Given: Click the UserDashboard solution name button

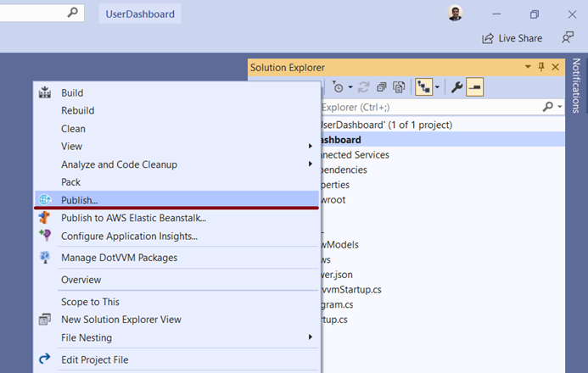Looking at the screenshot, I should tap(140, 14).
